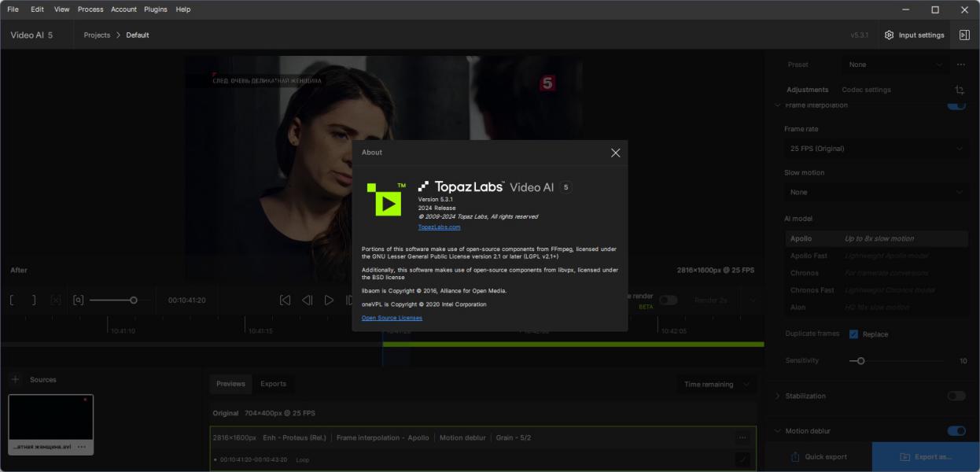Click the Export as... button

pos(926,457)
